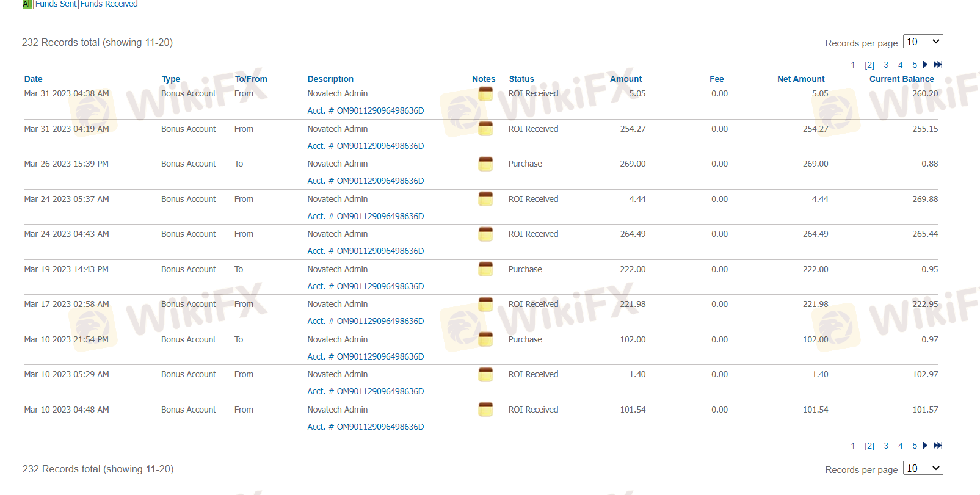Click the 102.97 current balance value
This screenshot has width=980, height=495.
pyautogui.click(x=925, y=375)
